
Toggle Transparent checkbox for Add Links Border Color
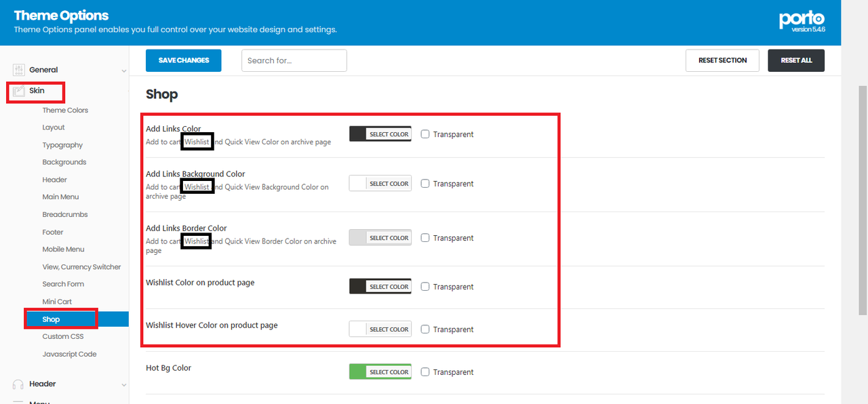[x=425, y=238]
